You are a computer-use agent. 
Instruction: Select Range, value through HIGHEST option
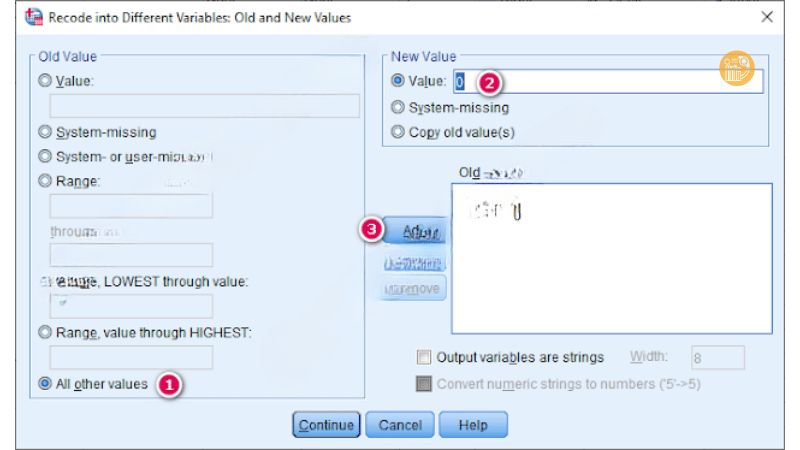pos(45,332)
